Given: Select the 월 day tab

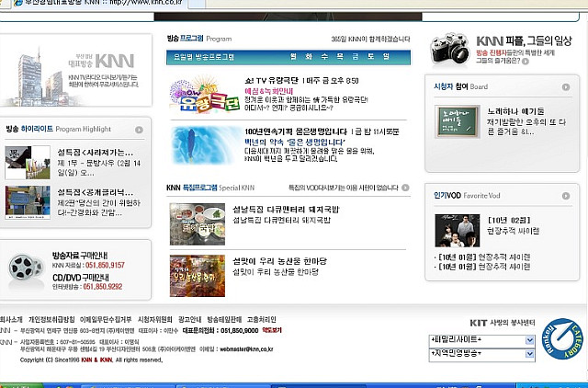Looking at the screenshot, I should click(294, 57).
